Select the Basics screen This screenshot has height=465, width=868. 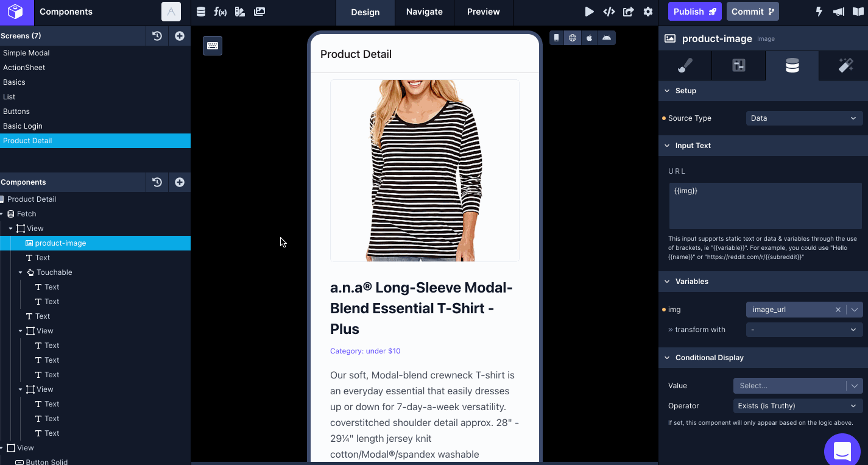(x=95, y=82)
